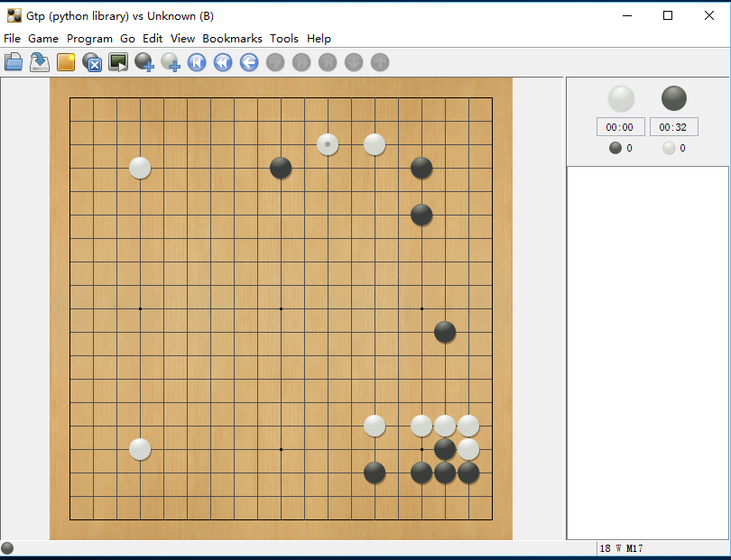This screenshot has width=731, height=560.
Task: Open the Bookmarks menu
Action: [232, 39]
